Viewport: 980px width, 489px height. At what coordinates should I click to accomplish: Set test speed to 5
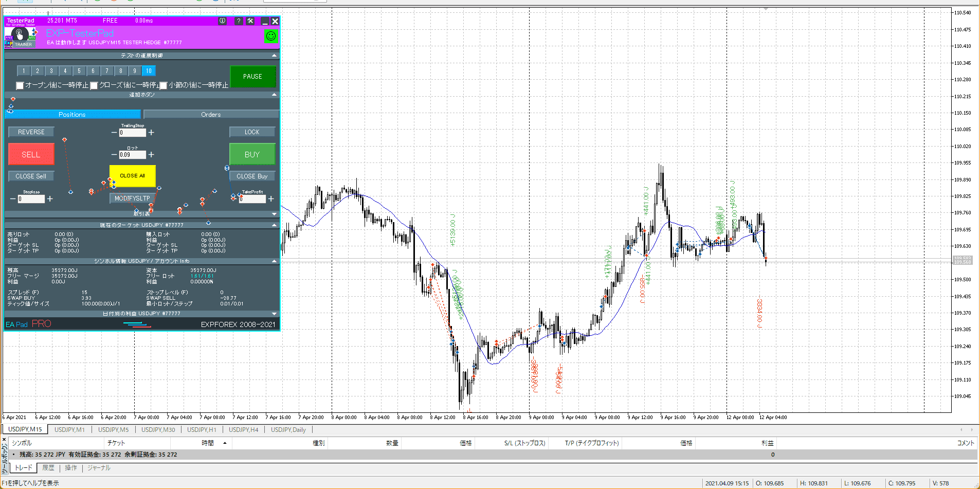click(x=79, y=71)
